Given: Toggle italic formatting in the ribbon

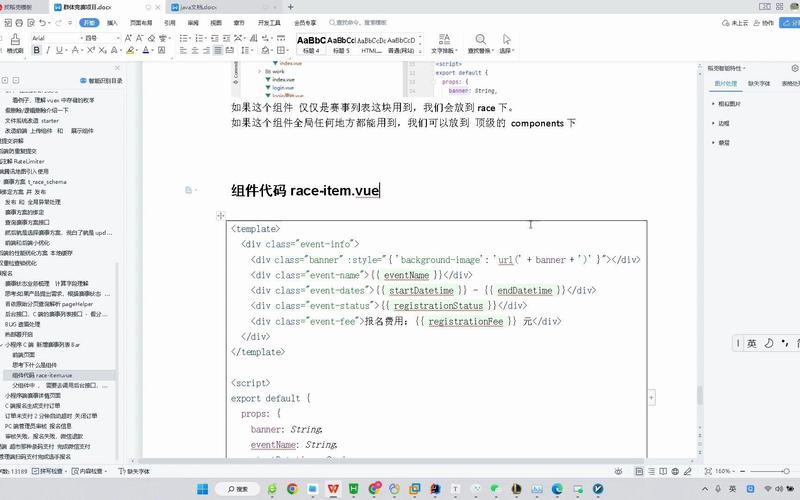Looking at the screenshot, I should coord(48,50).
